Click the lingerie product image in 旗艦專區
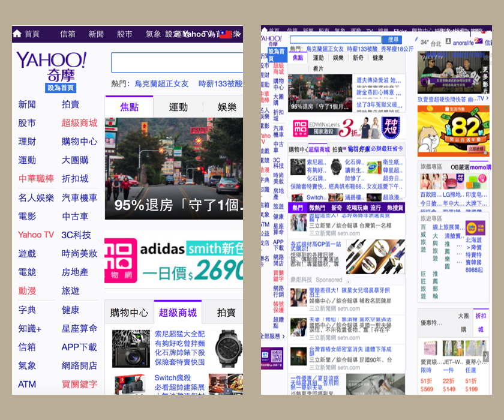This screenshot has height=420, width=504. pyautogui.click(x=431, y=182)
